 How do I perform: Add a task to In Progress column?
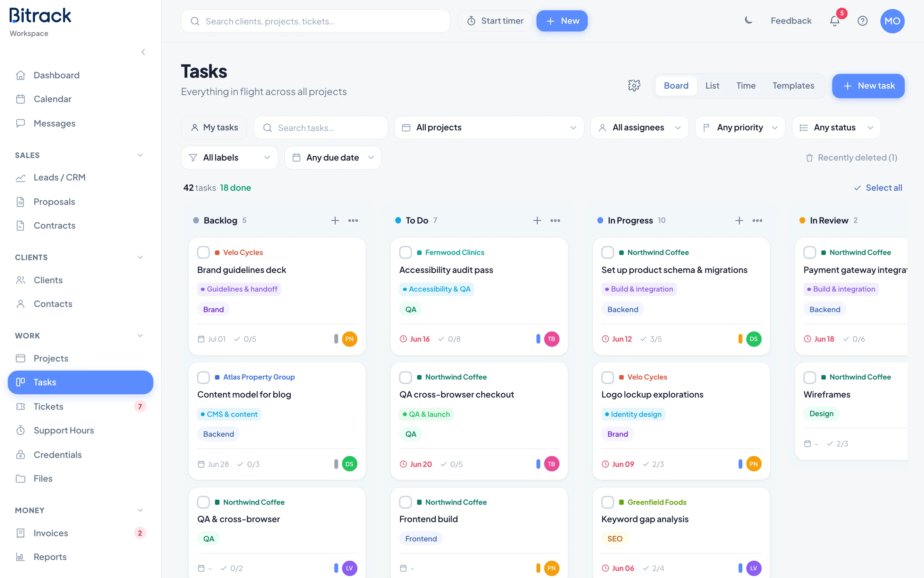click(739, 221)
